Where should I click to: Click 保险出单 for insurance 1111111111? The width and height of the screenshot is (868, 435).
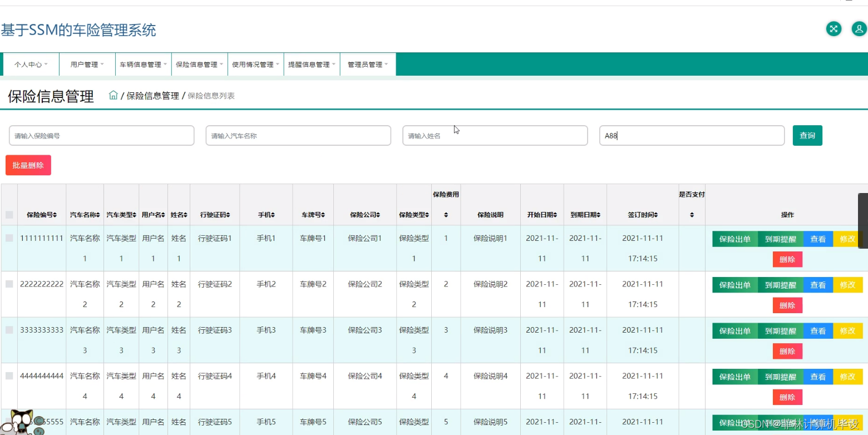[734, 239]
